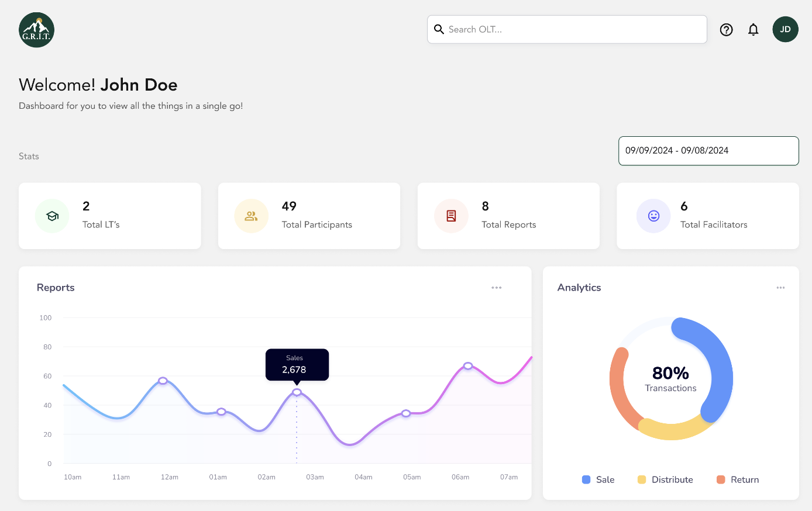
Task: Toggle the Distribute legend series
Action: coord(665,479)
